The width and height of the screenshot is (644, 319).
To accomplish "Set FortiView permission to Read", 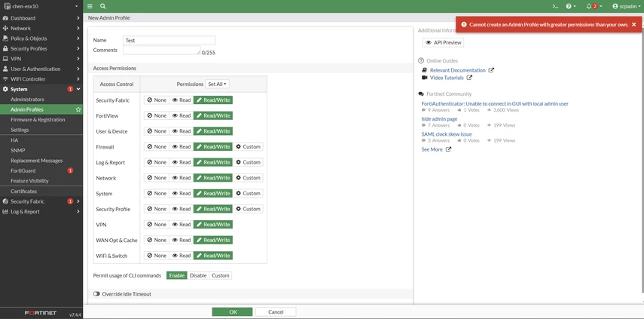I will tap(181, 115).
